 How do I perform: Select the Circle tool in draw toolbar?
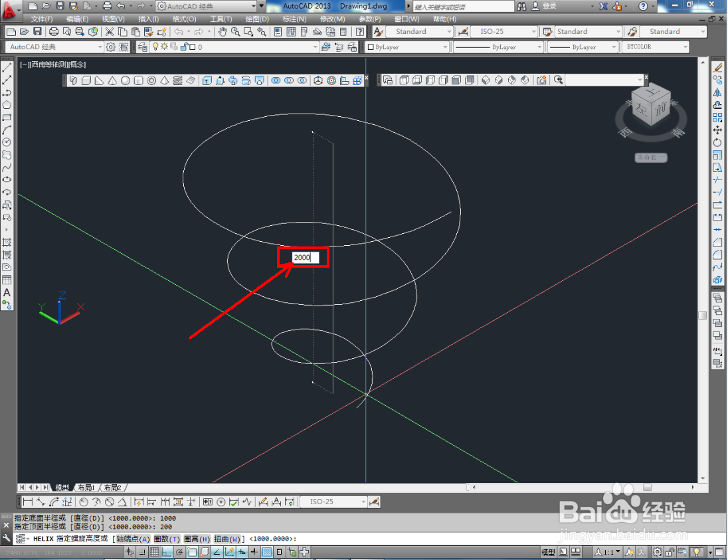click(7, 143)
